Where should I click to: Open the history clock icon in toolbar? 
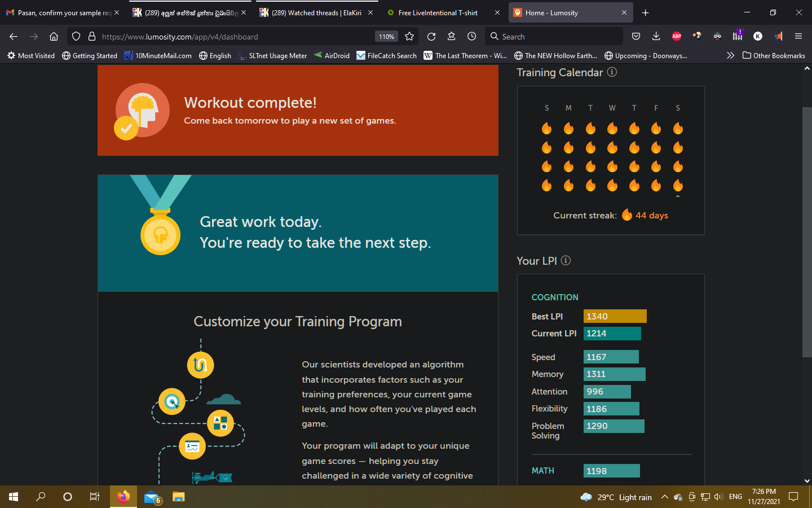tap(472, 37)
